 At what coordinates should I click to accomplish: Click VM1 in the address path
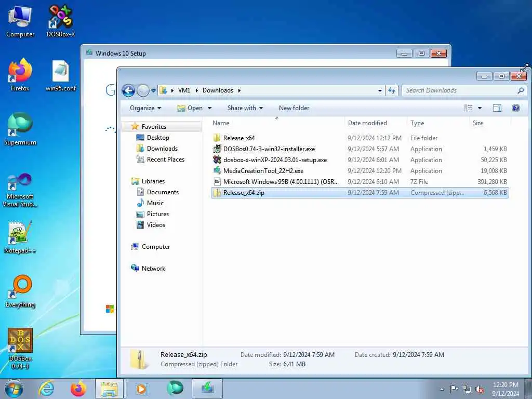point(184,90)
